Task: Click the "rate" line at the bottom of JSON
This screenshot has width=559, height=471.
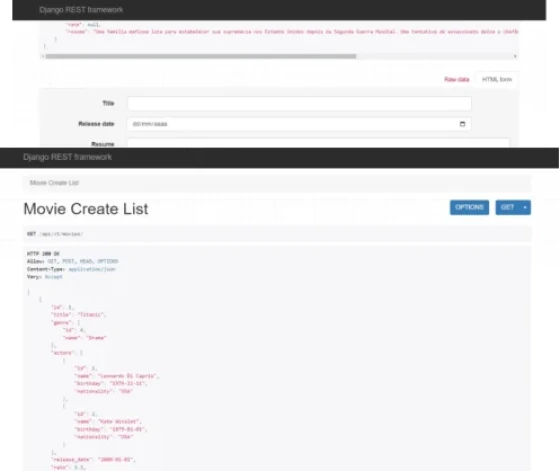Action: [68, 467]
